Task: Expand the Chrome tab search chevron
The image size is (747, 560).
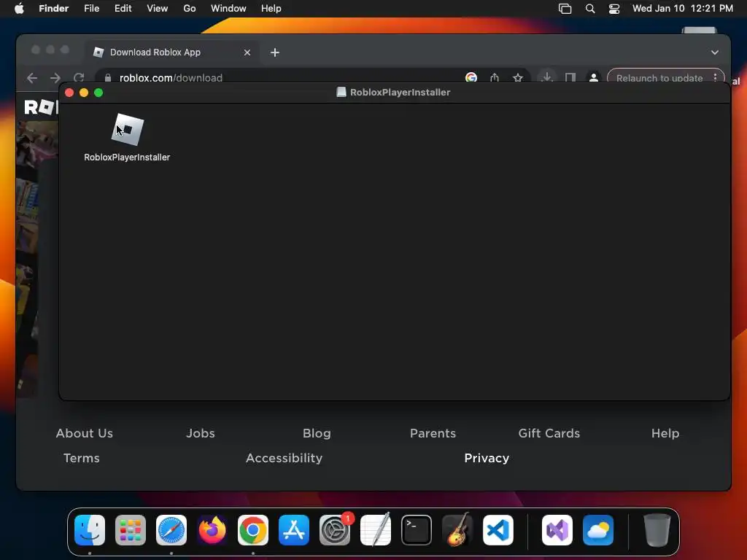Action: 715,52
